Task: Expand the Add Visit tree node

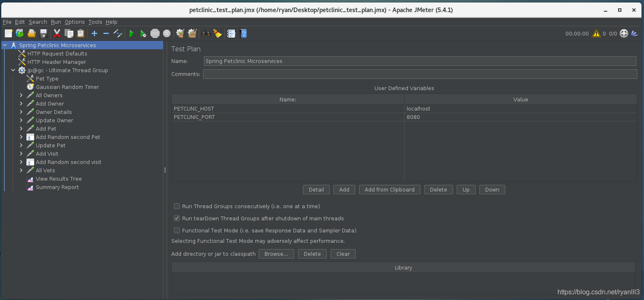Action: 21,154
